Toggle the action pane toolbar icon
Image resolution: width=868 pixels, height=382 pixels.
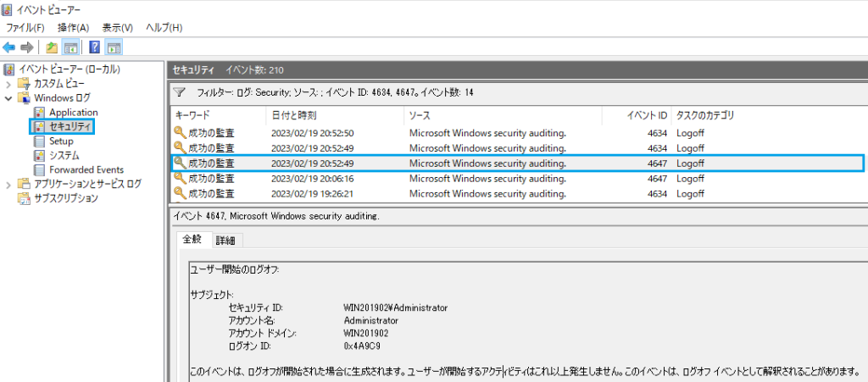click(114, 47)
